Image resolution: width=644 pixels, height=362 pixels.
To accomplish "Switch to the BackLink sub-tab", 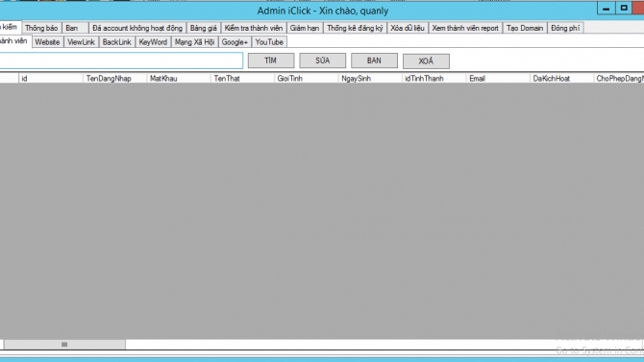I will tap(116, 42).
